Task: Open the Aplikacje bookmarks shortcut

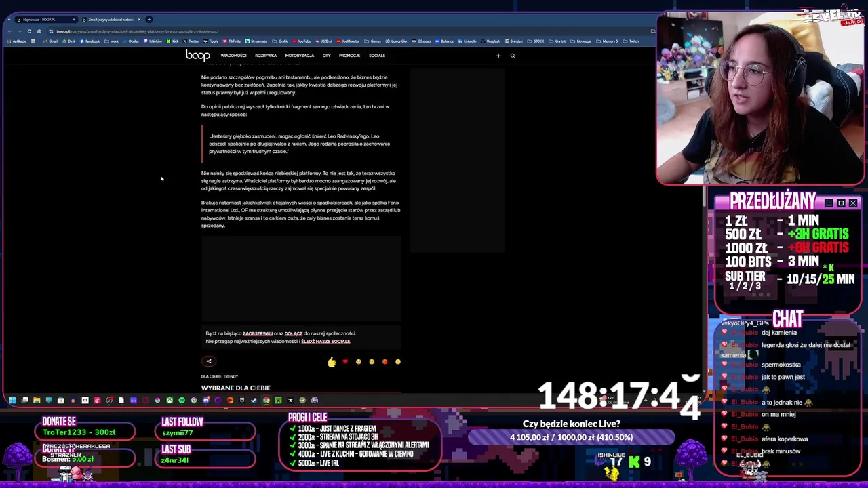Action: click(x=16, y=41)
